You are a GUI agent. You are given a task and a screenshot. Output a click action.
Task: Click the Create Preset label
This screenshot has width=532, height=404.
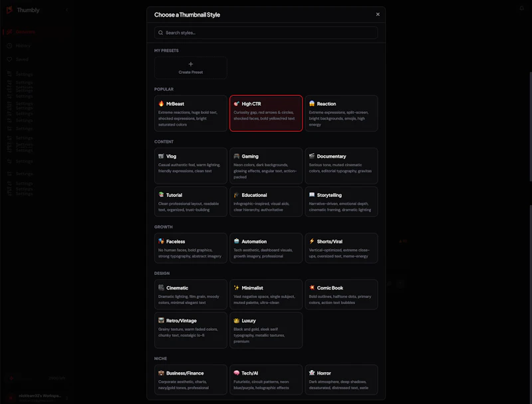pyautogui.click(x=191, y=73)
